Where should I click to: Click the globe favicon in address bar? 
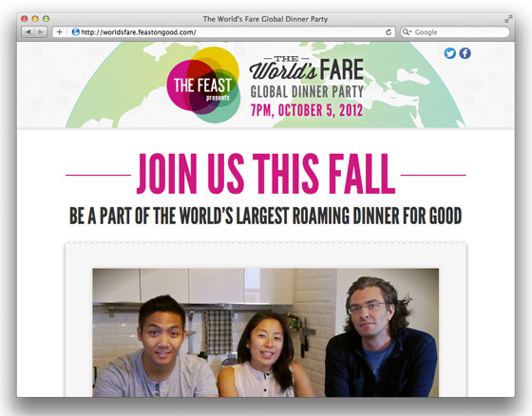pos(76,32)
